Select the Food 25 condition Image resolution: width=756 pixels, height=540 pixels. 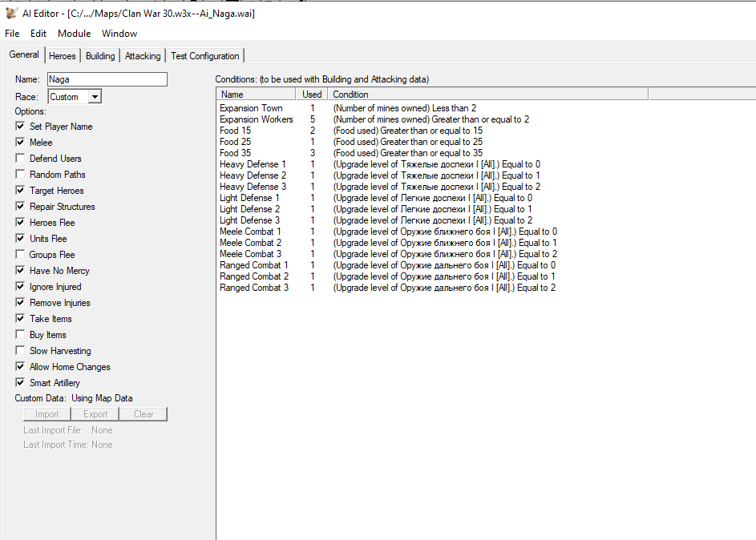[x=235, y=142]
